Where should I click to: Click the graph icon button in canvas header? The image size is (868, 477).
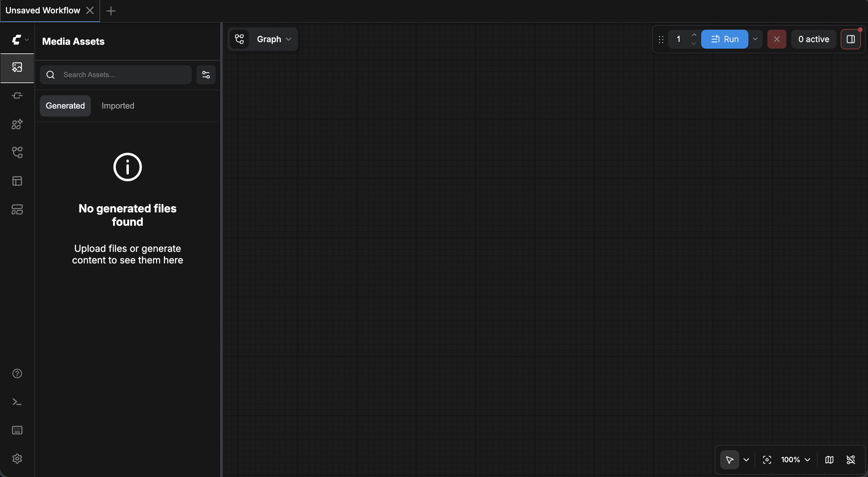[x=240, y=39]
